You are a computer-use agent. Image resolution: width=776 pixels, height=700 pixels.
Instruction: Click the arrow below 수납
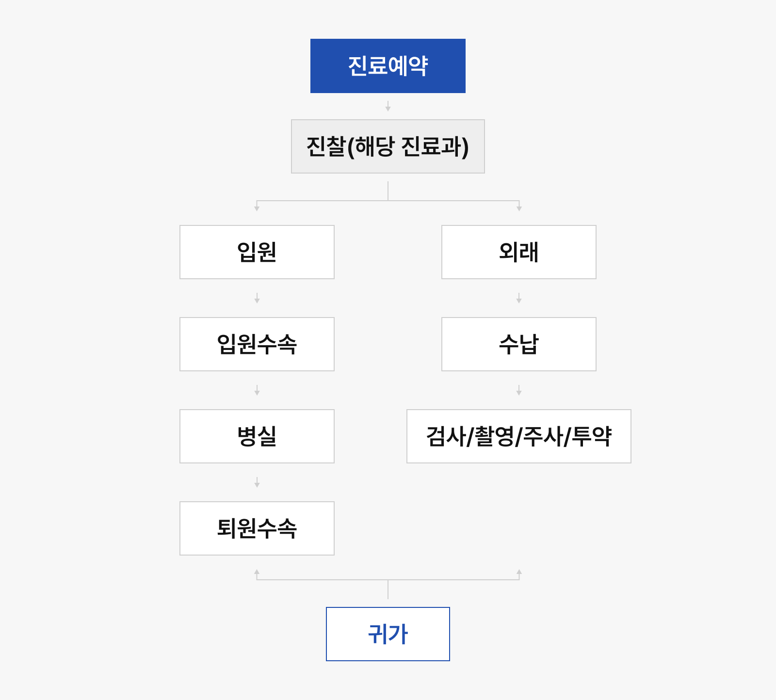[x=519, y=390]
